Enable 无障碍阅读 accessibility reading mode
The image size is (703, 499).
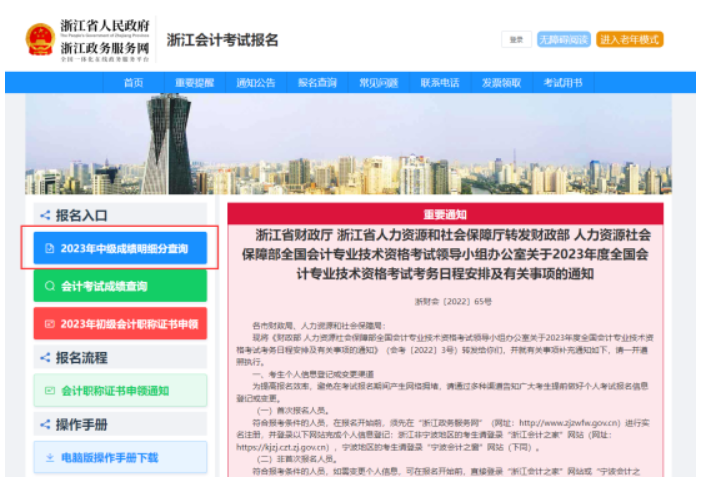[563, 40]
